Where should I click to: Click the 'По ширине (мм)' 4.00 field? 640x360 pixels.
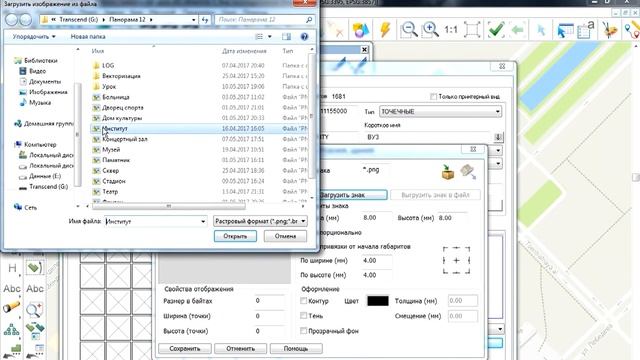(x=376, y=260)
